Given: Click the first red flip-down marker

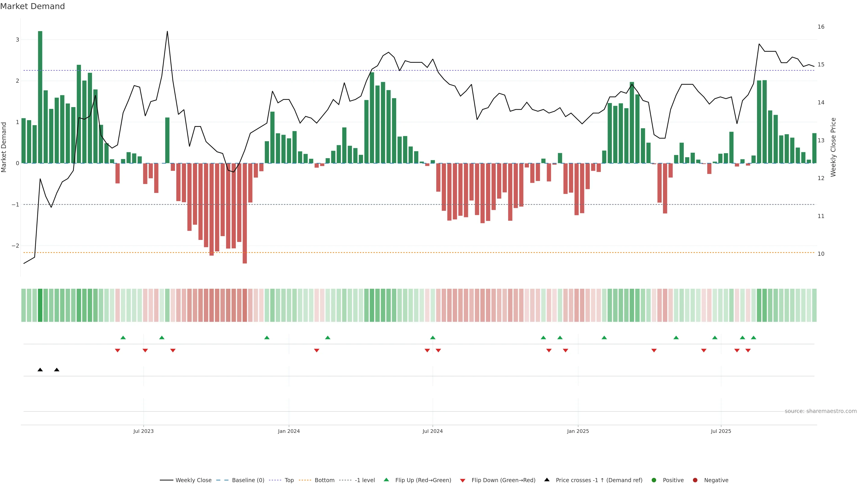Looking at the screenshot, I should 118,351.
